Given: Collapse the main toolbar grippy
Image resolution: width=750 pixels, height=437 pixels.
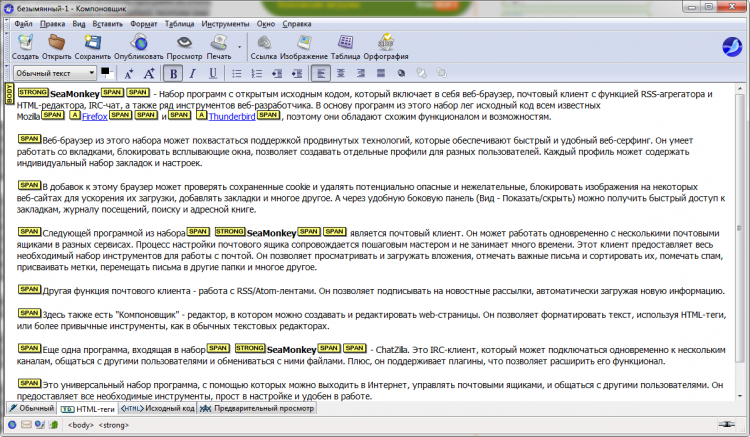Looking at the screenshot, I should 7,47.
